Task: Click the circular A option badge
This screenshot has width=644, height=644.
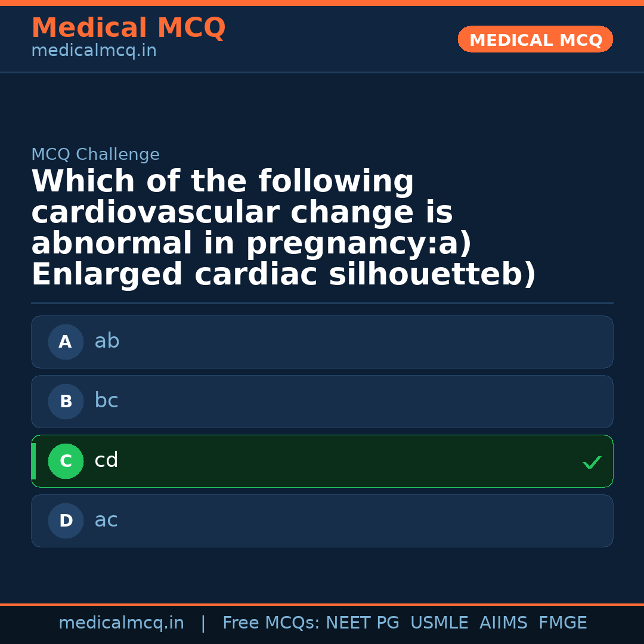Action: pos(66,342)
